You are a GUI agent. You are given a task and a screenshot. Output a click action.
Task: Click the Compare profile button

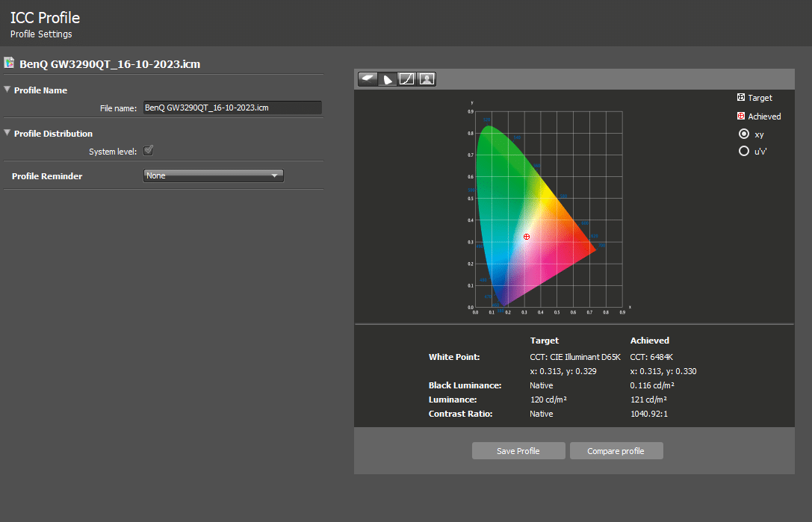click(x=616, y=451)
